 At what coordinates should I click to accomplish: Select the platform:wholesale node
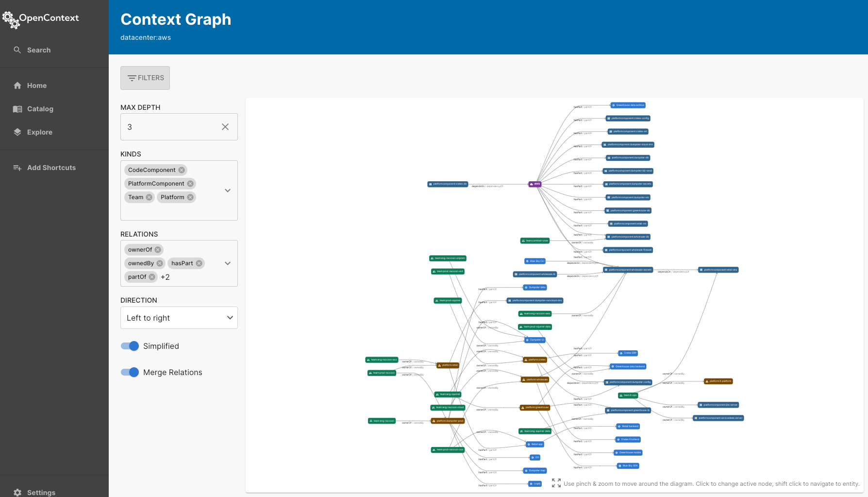coord(535,380)
